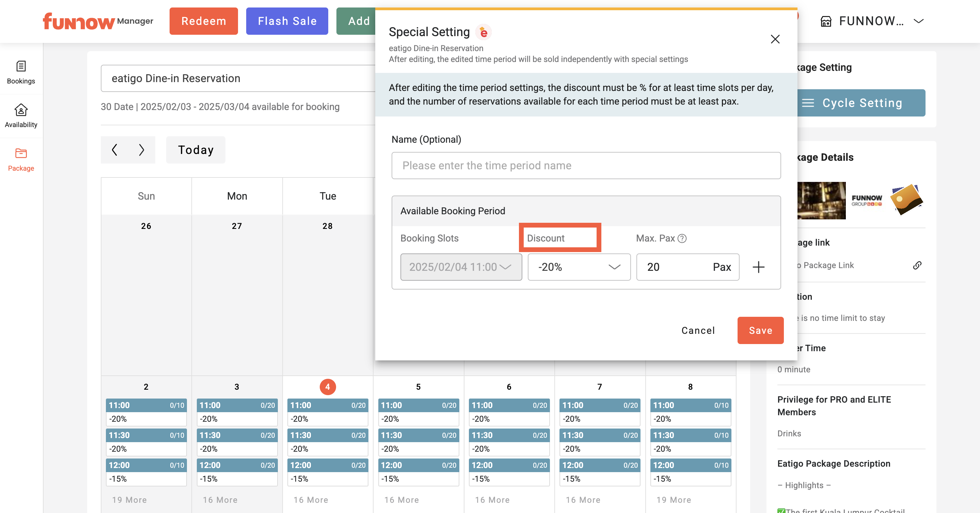The image size is (980, 513).
Task: Close the Special Setting dialog
Action: tap(775, 39)
